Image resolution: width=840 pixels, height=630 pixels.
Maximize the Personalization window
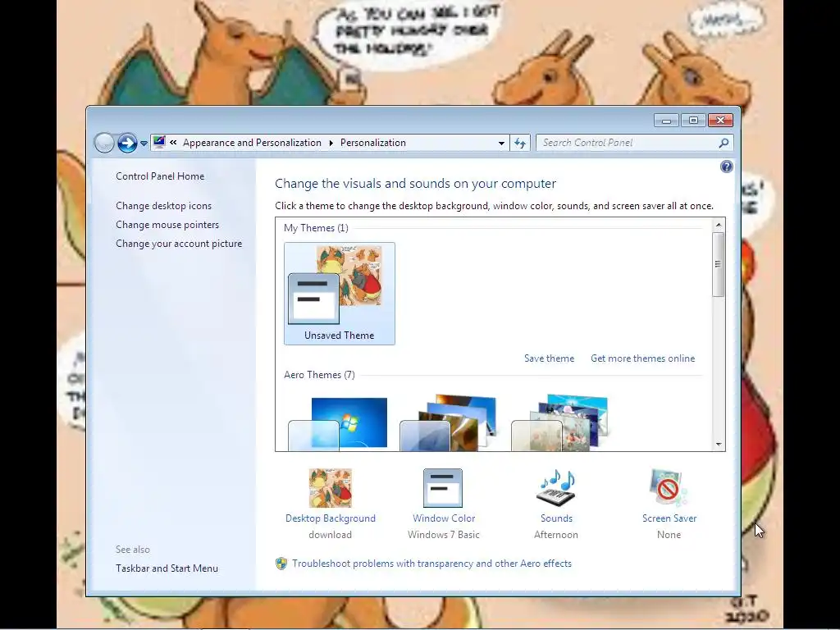point(693,121)
